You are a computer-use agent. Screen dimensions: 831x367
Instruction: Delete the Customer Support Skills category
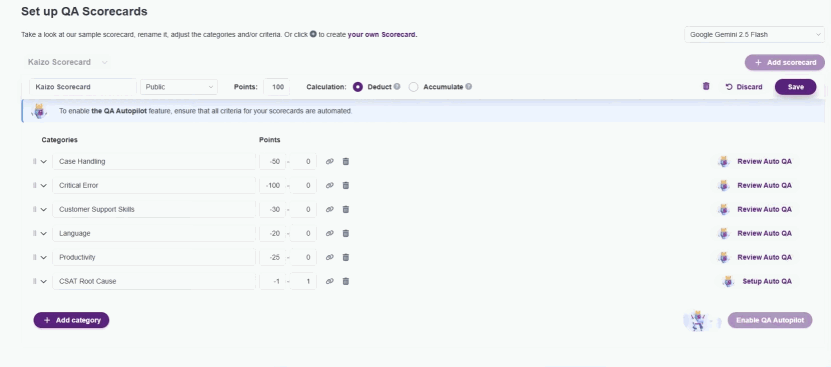346,209
